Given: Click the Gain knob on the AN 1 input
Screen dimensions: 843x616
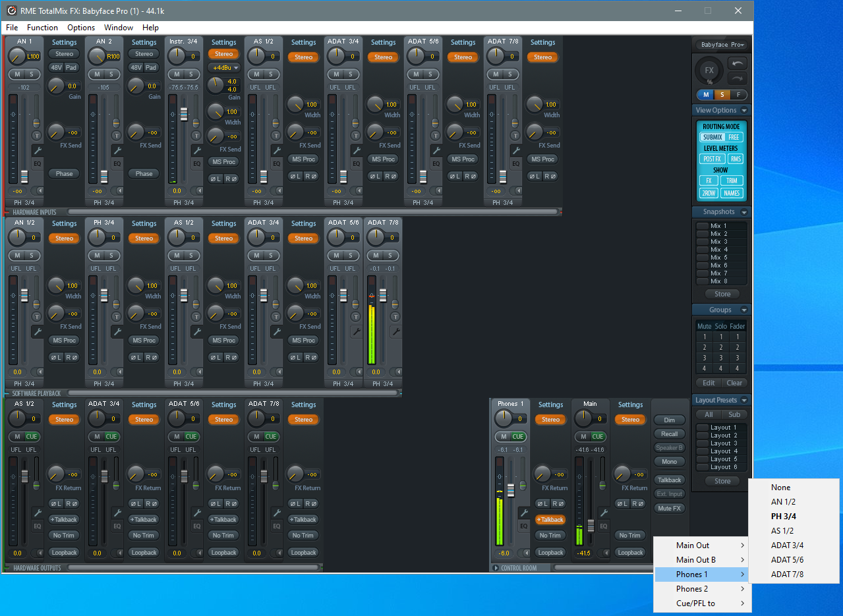Looking at the screenshot, I should pos(56,86).
